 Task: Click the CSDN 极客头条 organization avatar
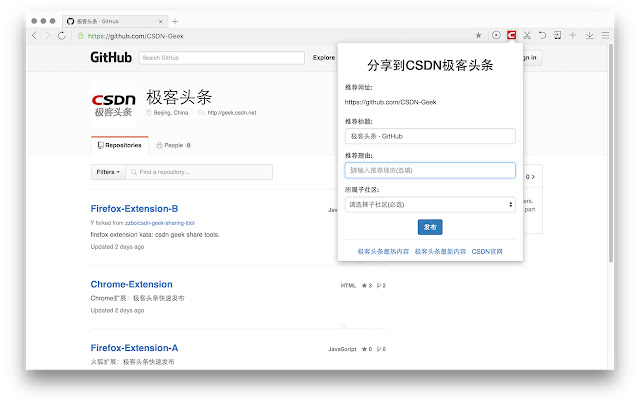pos(114,104)
